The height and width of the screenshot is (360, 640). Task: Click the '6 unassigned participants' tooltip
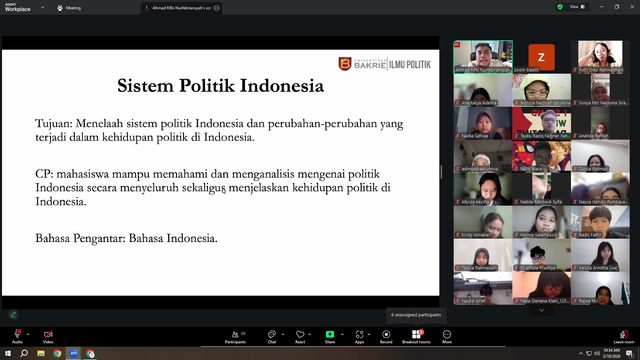point(416,315)
